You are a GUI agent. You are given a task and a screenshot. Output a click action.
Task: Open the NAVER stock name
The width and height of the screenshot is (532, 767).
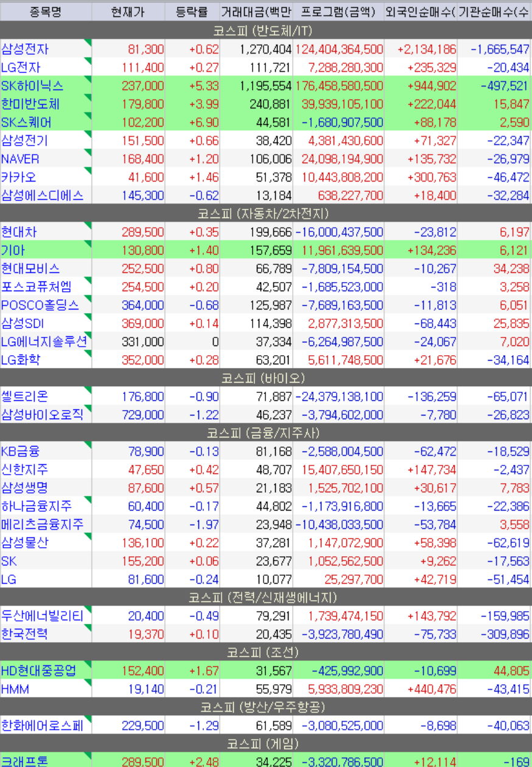coord(20,159)
